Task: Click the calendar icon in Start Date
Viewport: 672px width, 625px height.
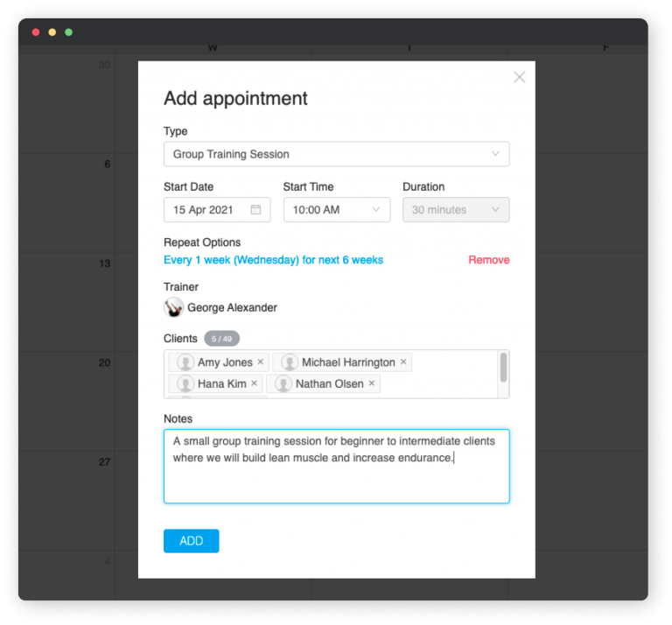Action: pyautogui.click(x=255, y=209)
